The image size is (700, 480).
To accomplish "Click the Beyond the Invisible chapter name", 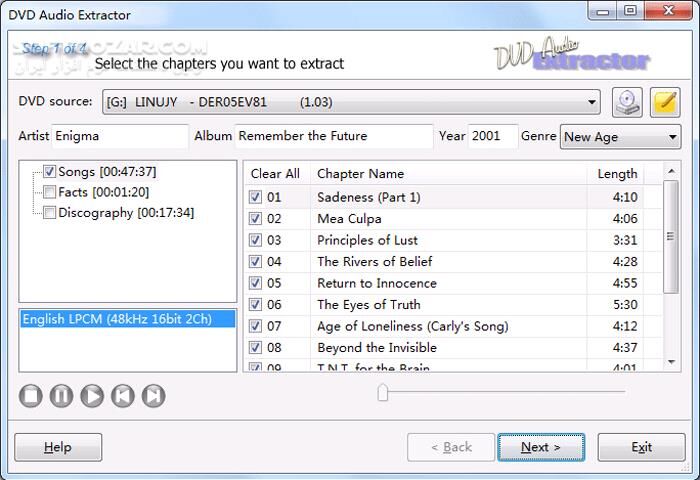I will tap(377, 347).
